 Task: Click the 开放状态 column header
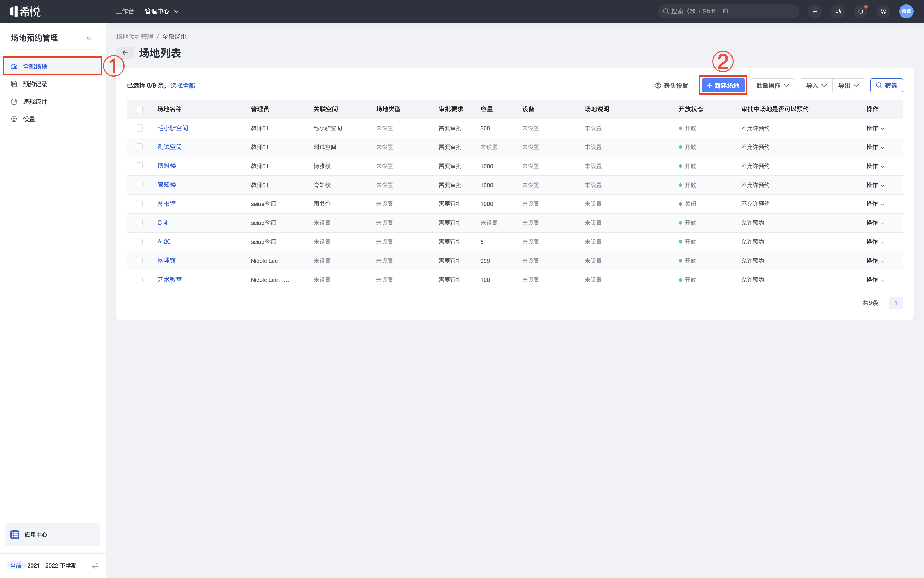(x=690, y=109)
